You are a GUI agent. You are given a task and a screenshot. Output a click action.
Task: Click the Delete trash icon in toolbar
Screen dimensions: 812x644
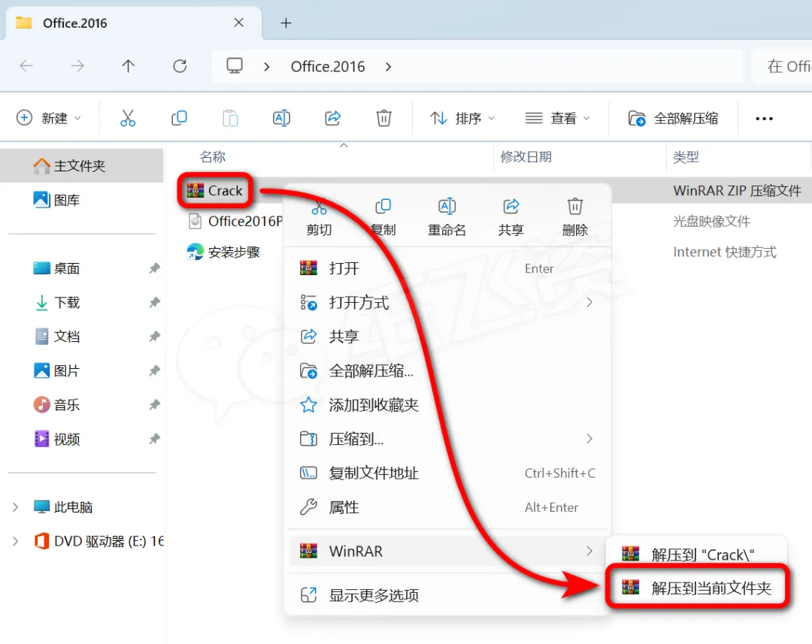click(x=383, y=118)
